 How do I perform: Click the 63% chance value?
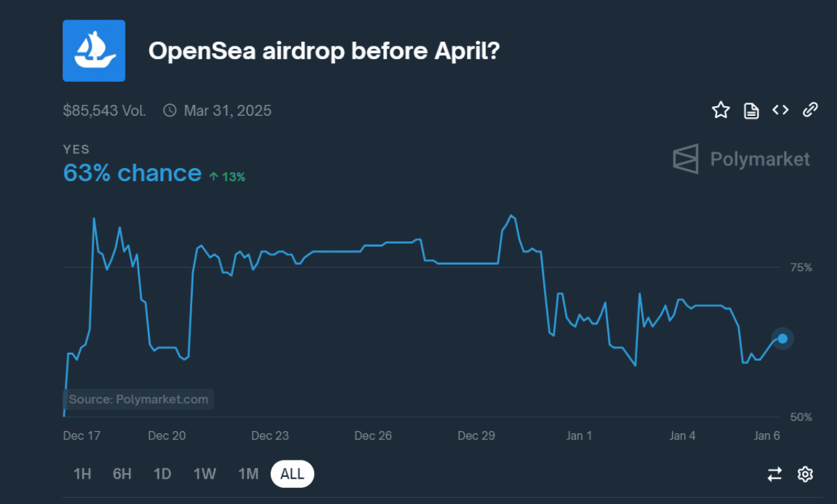(132, 173)
